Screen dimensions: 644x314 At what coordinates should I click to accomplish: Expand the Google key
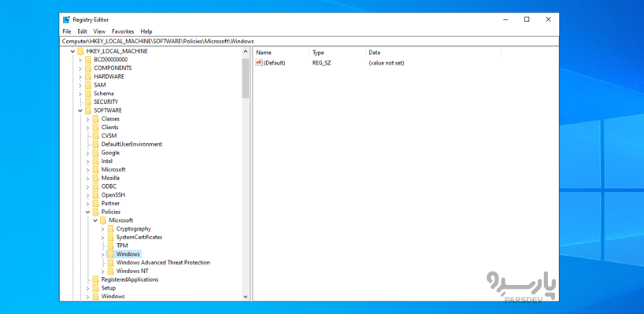pos(87,153)
